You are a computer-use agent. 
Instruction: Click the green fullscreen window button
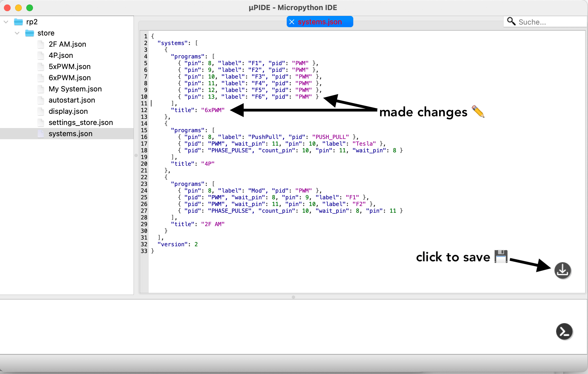pos(30,8)
